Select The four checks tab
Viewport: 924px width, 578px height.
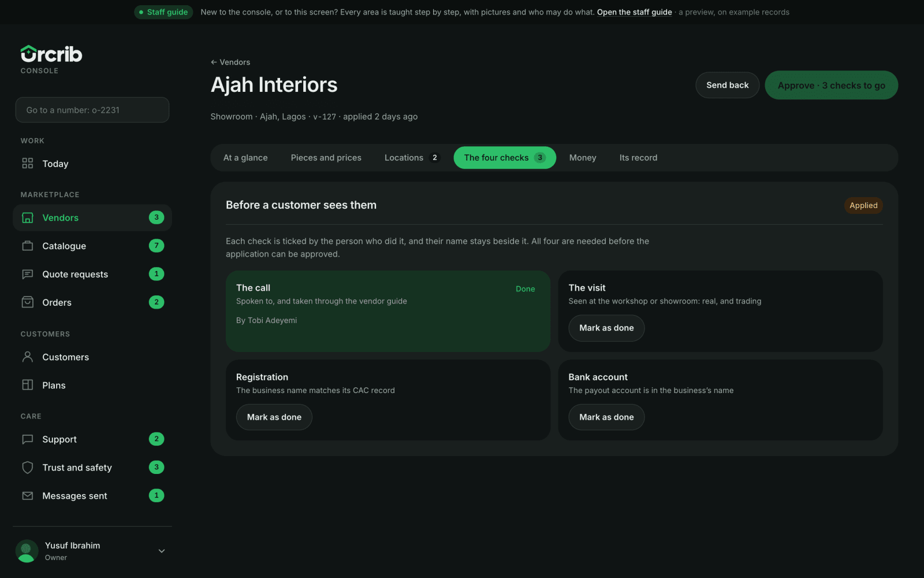coord(505,158)
